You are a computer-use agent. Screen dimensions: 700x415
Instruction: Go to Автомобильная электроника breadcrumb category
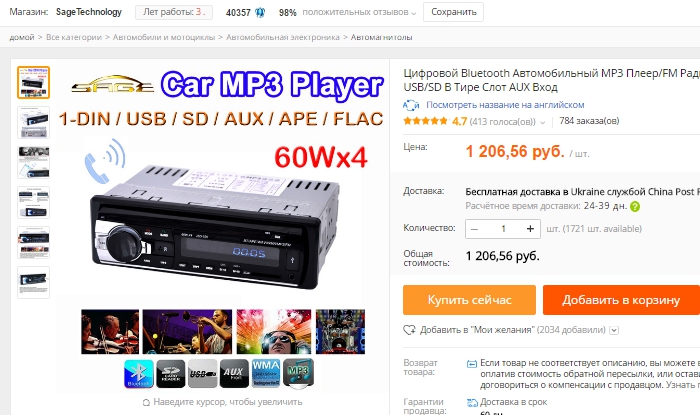click(x=283, y=37)
